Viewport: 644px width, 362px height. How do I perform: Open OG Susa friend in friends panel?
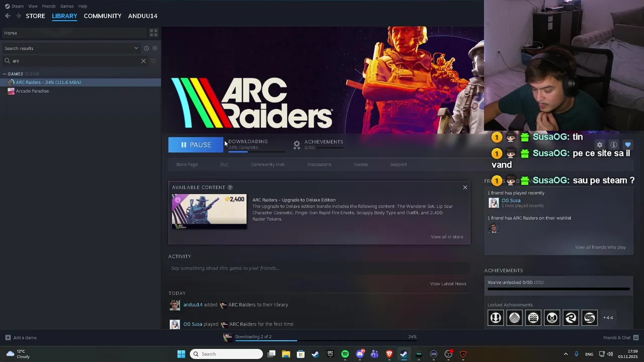pyautogui.click(x=511, y=201)
